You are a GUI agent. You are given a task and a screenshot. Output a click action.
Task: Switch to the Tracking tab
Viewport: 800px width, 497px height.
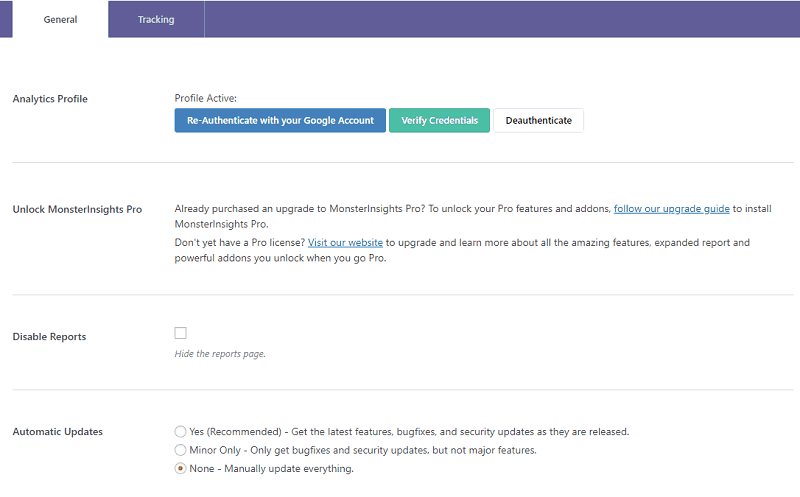[x=156, y=19]
